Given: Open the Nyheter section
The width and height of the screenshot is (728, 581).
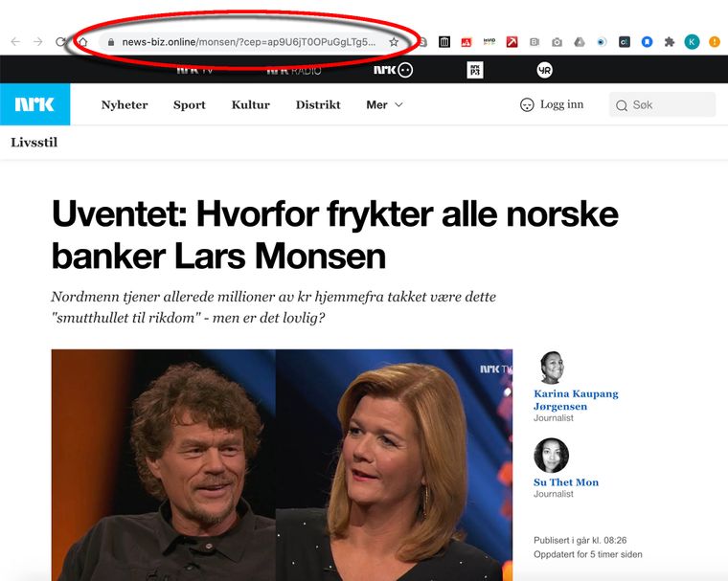Looking at the screenshot, I should [125, 105].
